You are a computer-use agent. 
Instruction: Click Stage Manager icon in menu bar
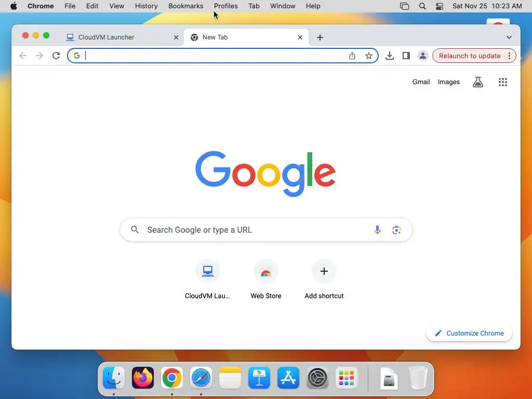point(404,6)
